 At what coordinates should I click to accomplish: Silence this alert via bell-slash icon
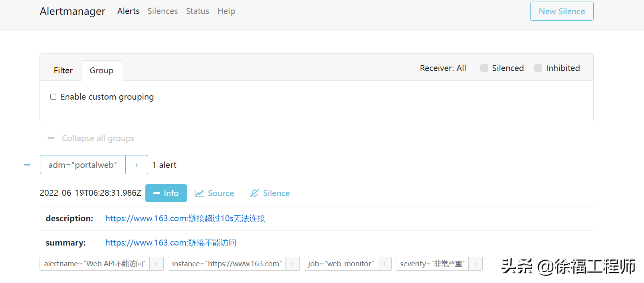(270, 193)
